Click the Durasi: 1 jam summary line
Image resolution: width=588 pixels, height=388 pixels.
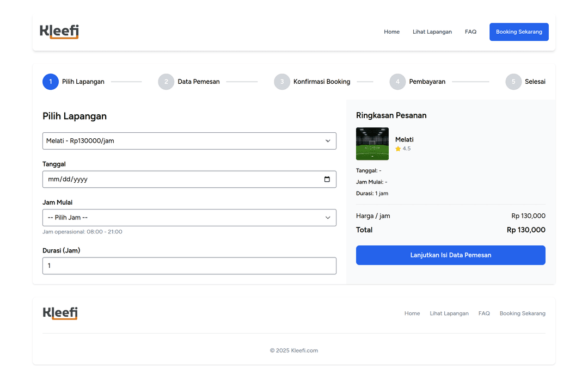tap(372, 193)
